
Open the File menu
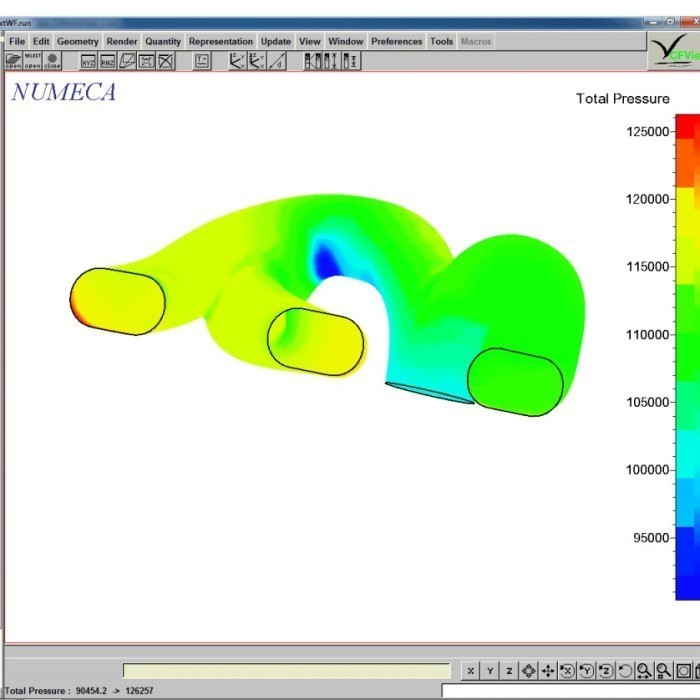(x=17, y=42)
